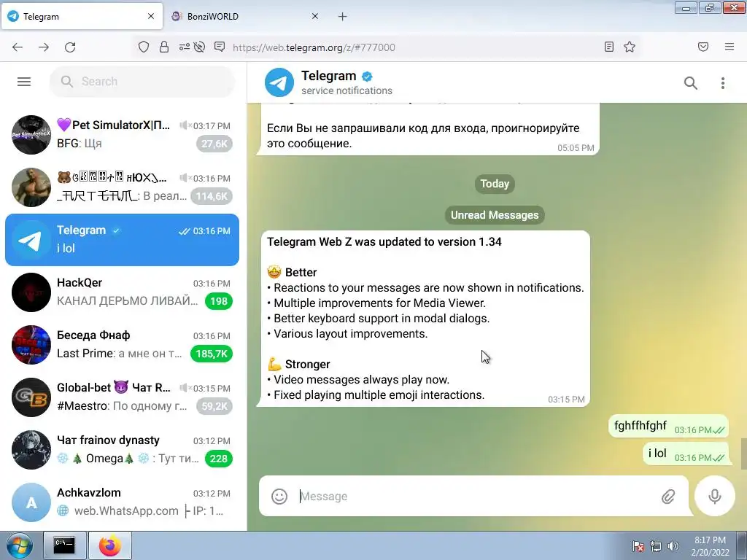
Task: Click the 27,6K unread badge
Action: coord(214,144)
